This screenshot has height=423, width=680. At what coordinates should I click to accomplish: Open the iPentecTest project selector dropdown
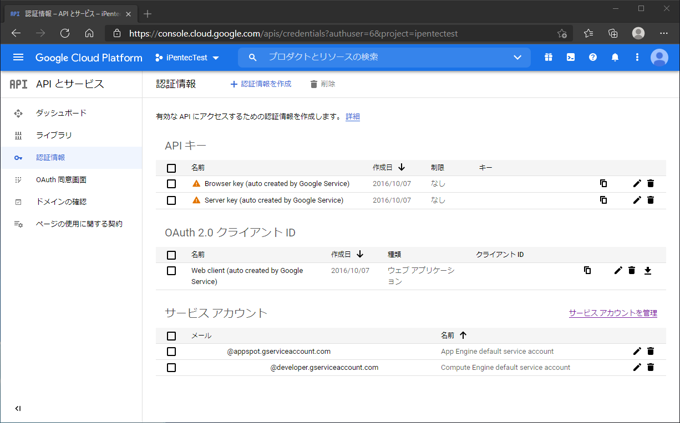pyautogui.click(x=187, y=57)
